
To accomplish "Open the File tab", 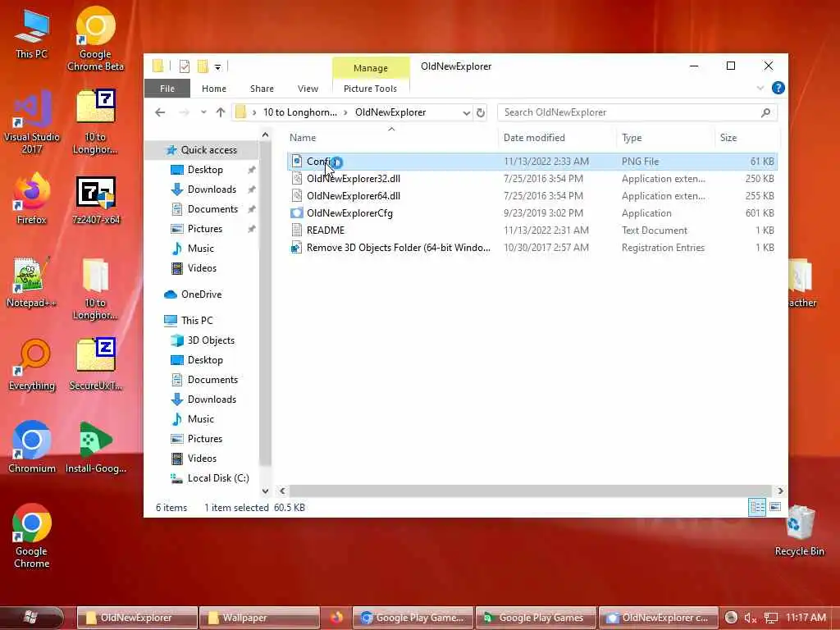I will click(x=167, y=89).
